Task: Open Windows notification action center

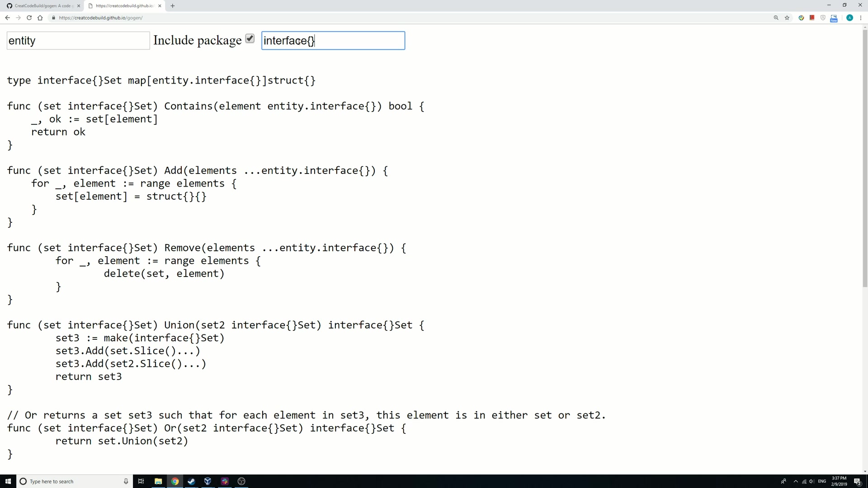Action: [857, 481]
